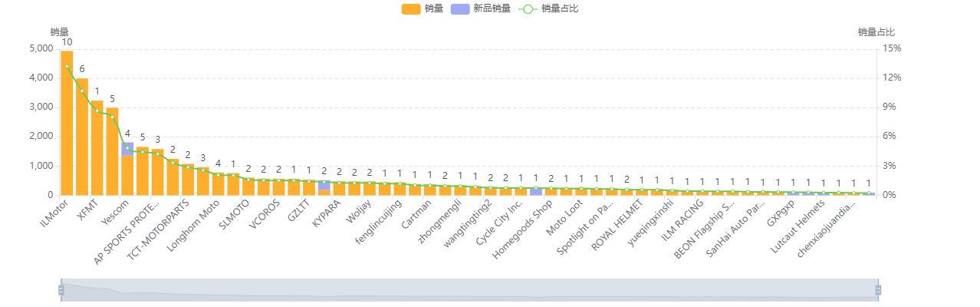Click the Cycle City Inc. axis label
980x307 pixels.
(x=499, y=223)
